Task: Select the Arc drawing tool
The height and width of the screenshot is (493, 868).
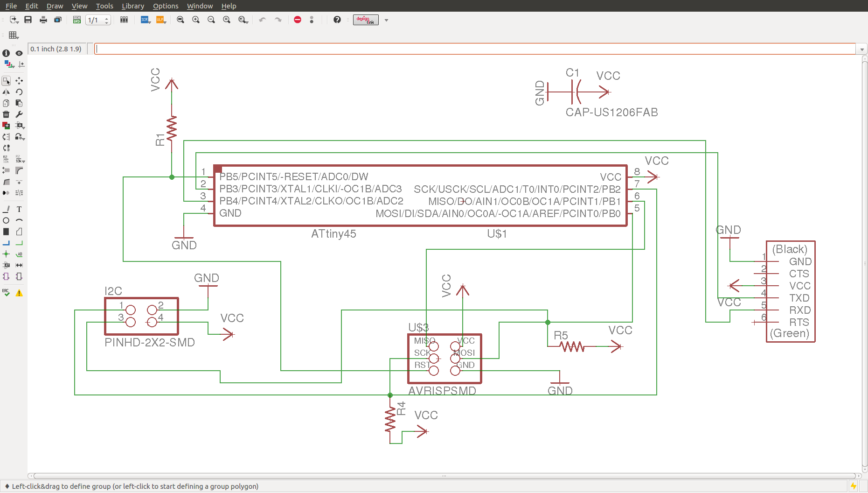Action: tap(19, 220)
